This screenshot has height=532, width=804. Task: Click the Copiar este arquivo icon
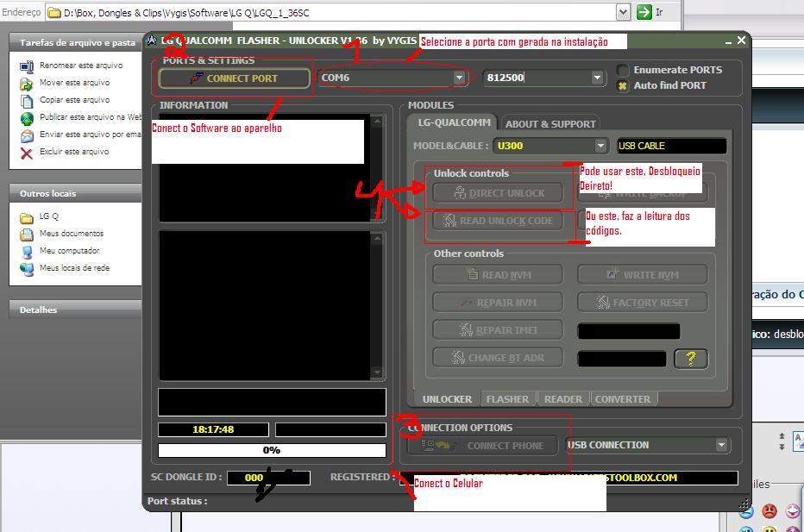pos(27,100)
